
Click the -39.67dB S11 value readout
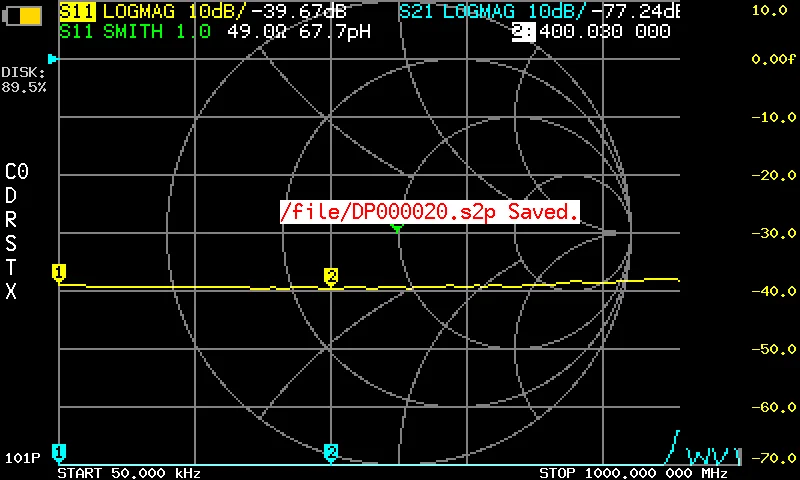click(x=299, y=11)
